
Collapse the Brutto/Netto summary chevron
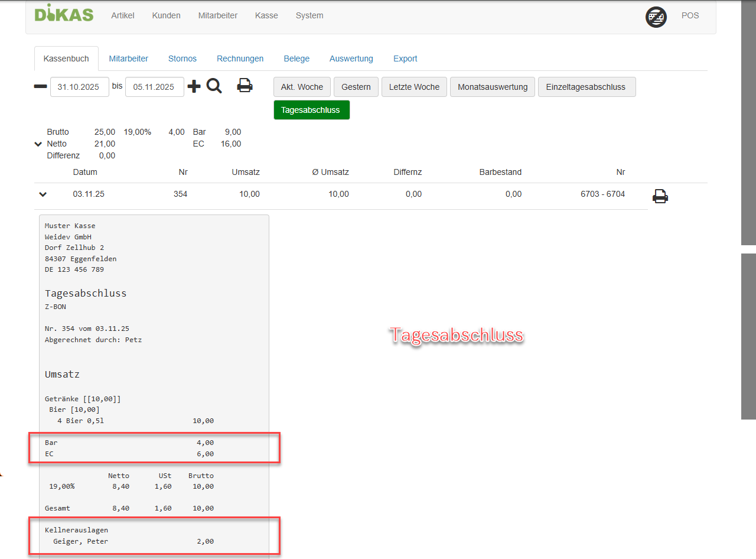(x=38, y=144)
